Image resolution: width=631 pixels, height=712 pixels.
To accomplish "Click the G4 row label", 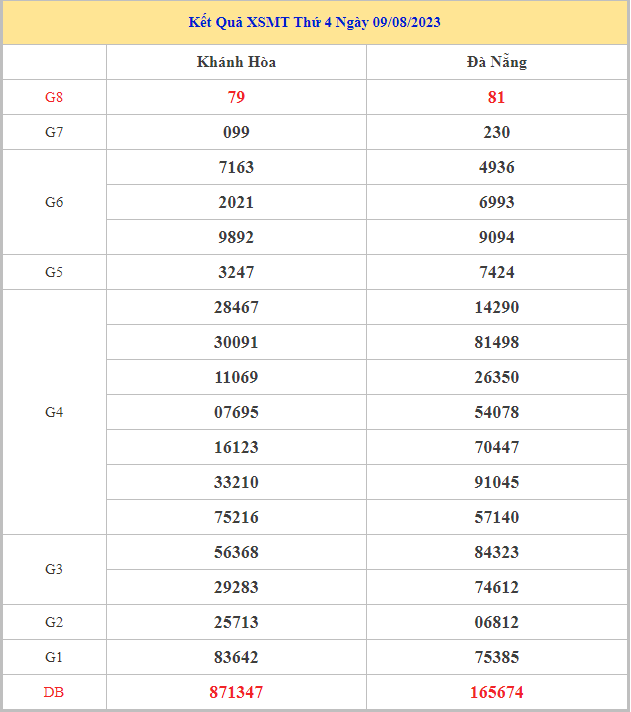I will pyautogui.click(x=54, y=412).
